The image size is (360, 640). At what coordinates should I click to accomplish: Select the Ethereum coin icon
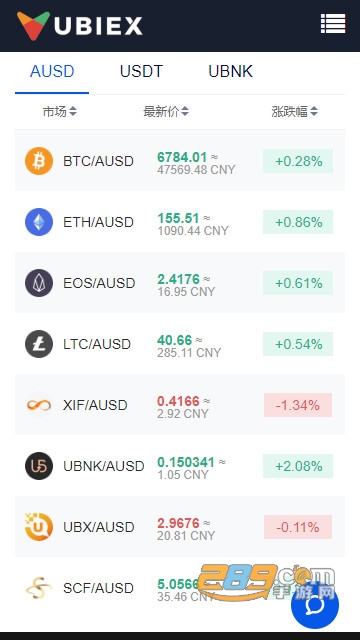click(x=39, y=222)
